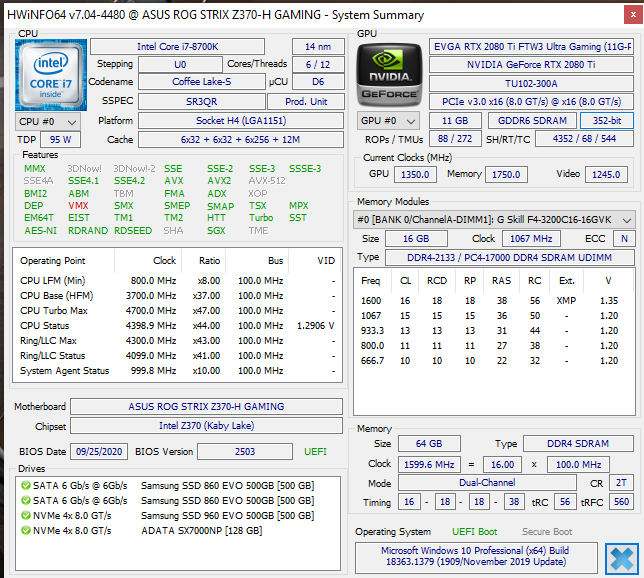Click the SH/RT/TC 4352 / 68 / 544 field
Viewport: 644px width, 578px height.
(x=584, y=139)
